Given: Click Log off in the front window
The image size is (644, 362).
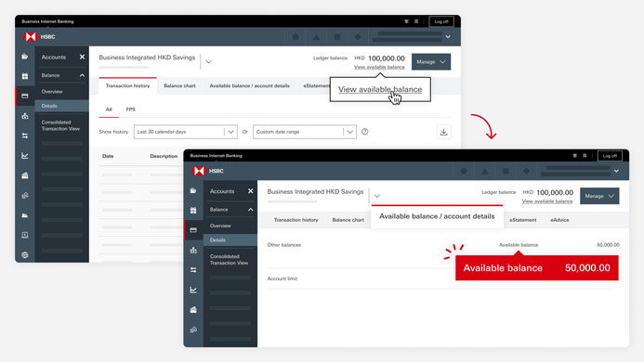Looking at the screenshot, I should pyautogui.click(x=610, y=156).
